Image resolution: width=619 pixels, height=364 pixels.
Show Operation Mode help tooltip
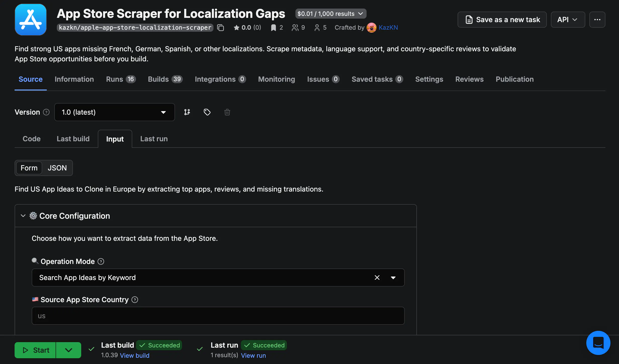101,261
